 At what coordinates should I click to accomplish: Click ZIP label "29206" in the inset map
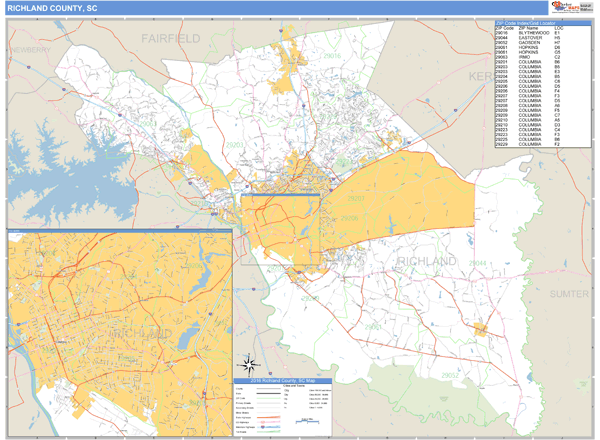[x=193, y=266]
